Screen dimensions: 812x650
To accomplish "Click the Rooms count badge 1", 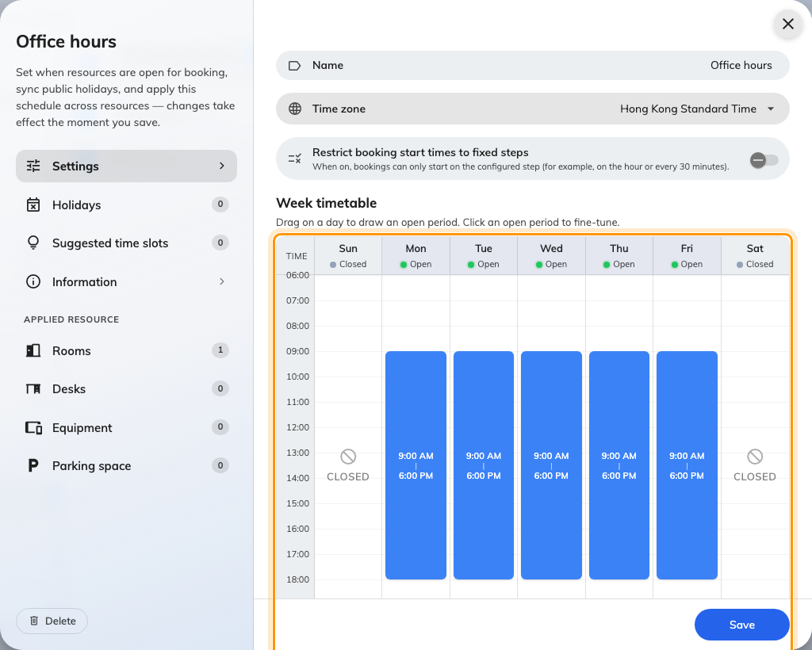I will pyautogui.click(x=220, y=350).
